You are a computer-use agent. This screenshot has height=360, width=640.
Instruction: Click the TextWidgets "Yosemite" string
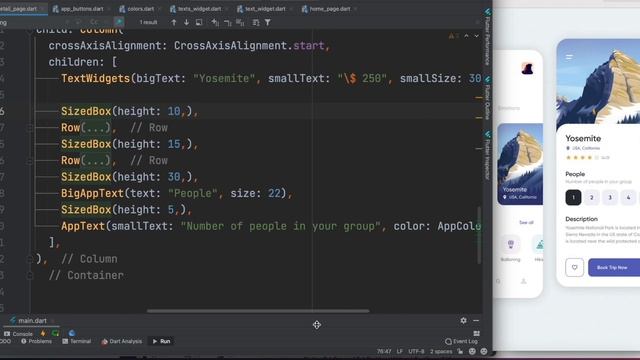[224, 78]
